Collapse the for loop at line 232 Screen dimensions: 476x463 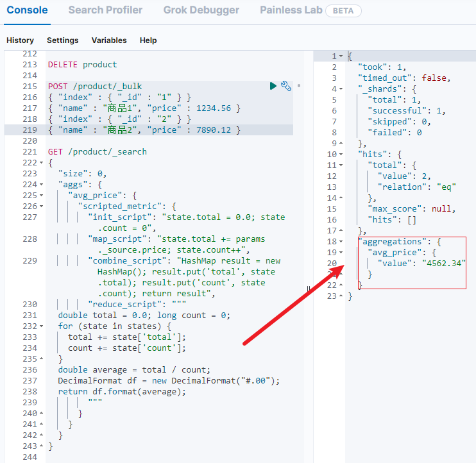[41, 326]
